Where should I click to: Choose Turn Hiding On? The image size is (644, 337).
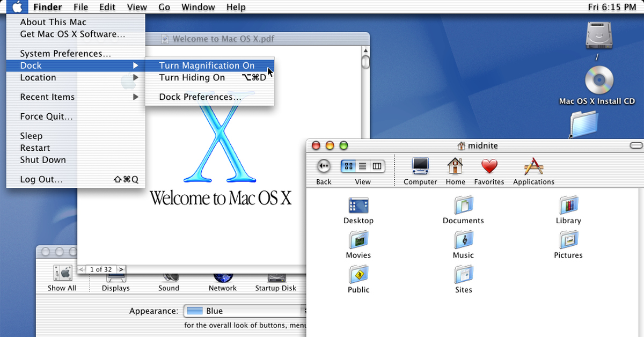[192, 78]
